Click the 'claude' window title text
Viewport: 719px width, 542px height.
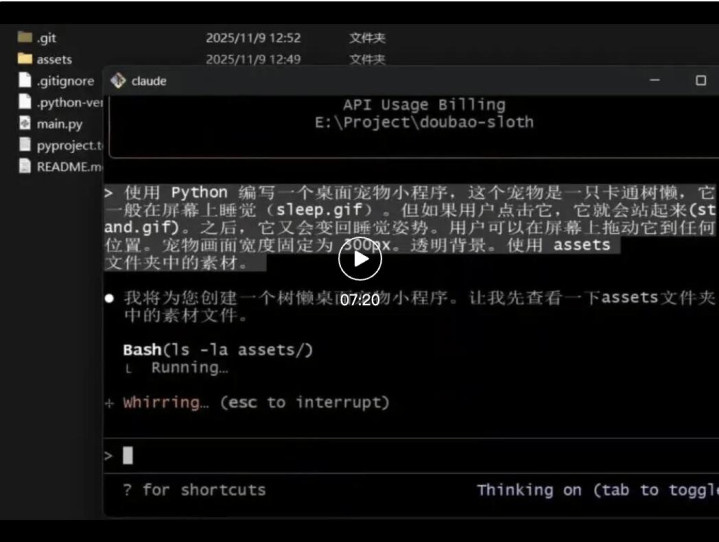pos(149,81)
